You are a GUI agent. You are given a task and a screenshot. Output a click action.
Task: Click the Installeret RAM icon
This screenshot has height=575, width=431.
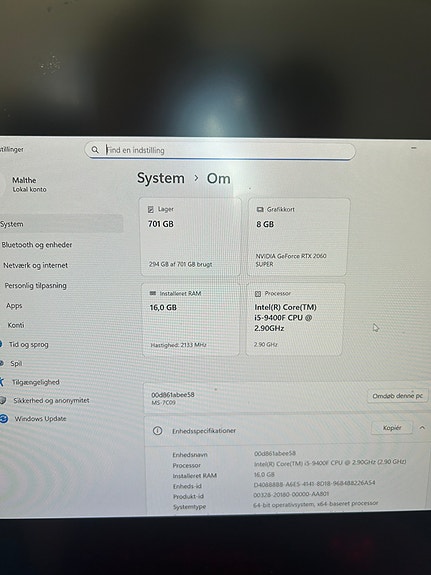tap(153, 293)
